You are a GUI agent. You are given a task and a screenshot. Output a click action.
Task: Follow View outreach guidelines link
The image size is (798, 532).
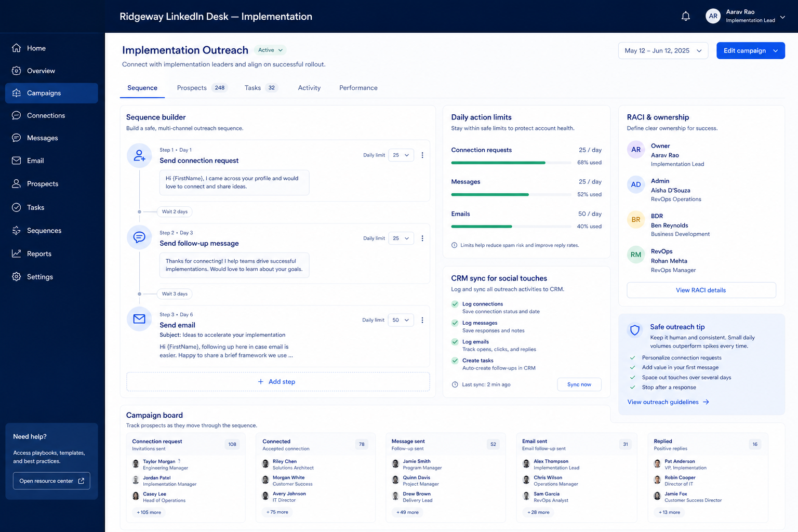(668, 402)
